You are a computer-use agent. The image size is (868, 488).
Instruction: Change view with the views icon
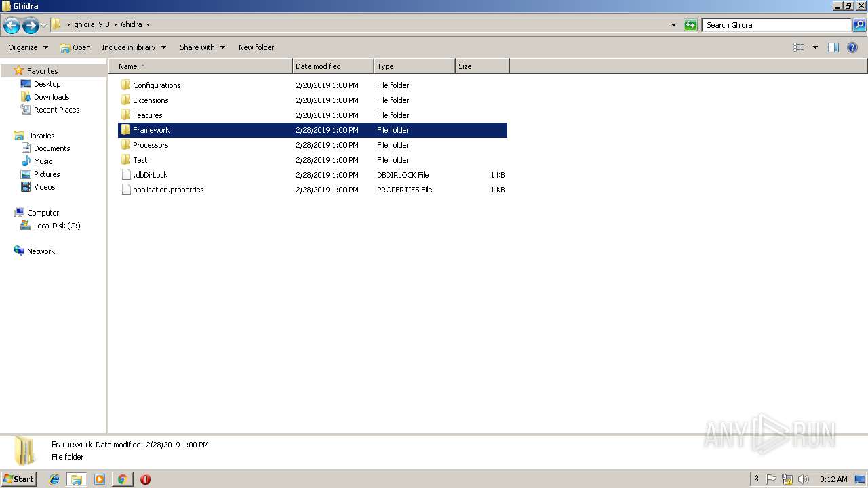[x=799, y=47]
